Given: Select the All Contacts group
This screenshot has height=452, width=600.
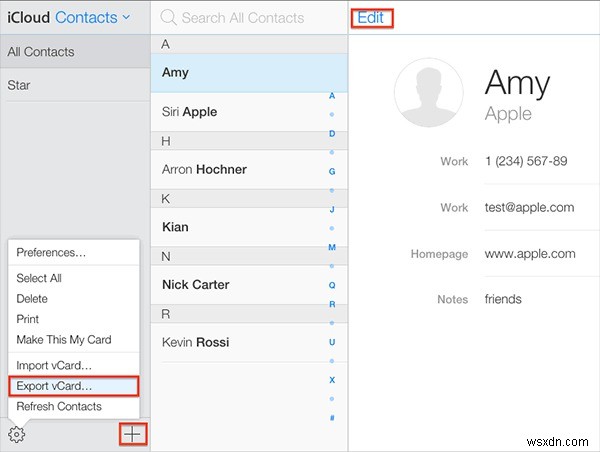Looking at the screenshot, I should click(x=75, y=52).
